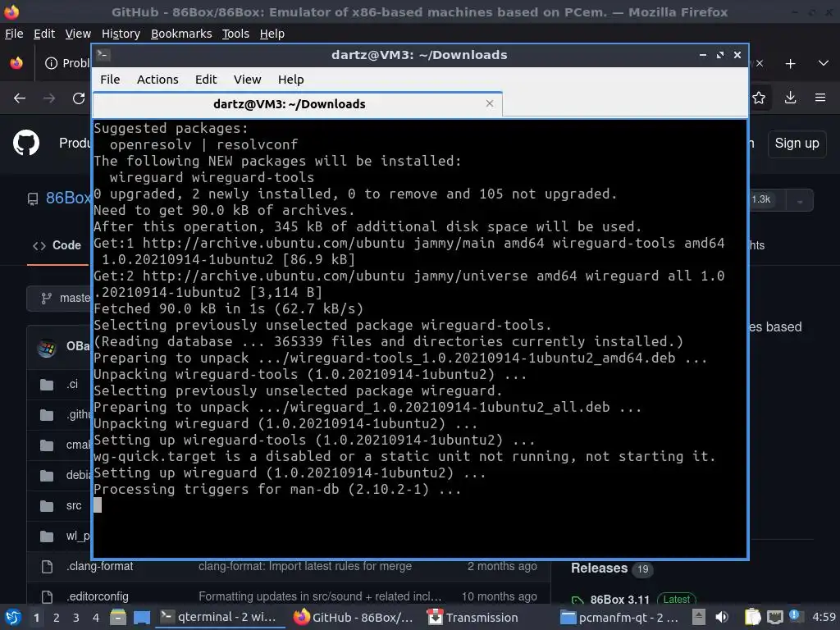Reload the page in Firefox
The height and width of the screenshot is (630, 840).
(79, 98)
